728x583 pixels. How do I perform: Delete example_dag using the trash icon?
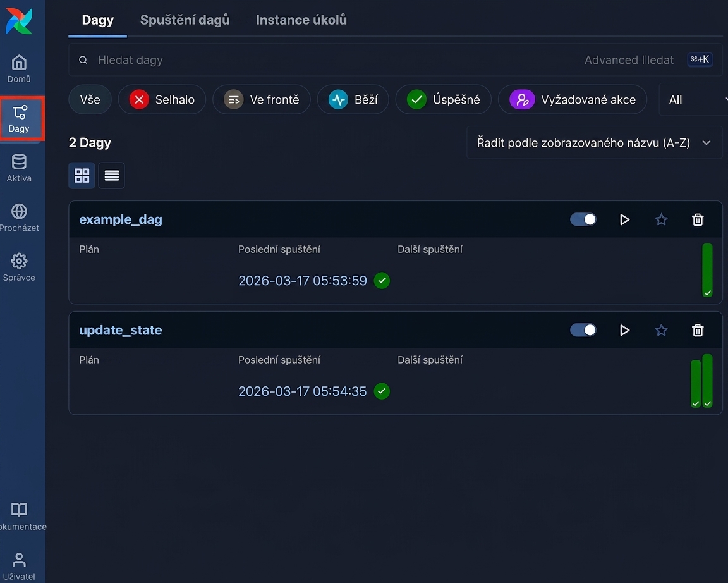click(698, 219)
